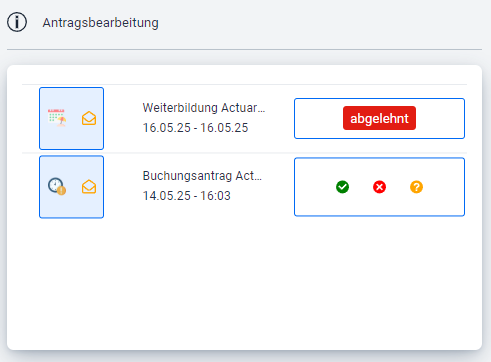The image size is (491, 362).
Task: Reject Buchungsantrag with the red X icon
Action: tap(379, 187)
